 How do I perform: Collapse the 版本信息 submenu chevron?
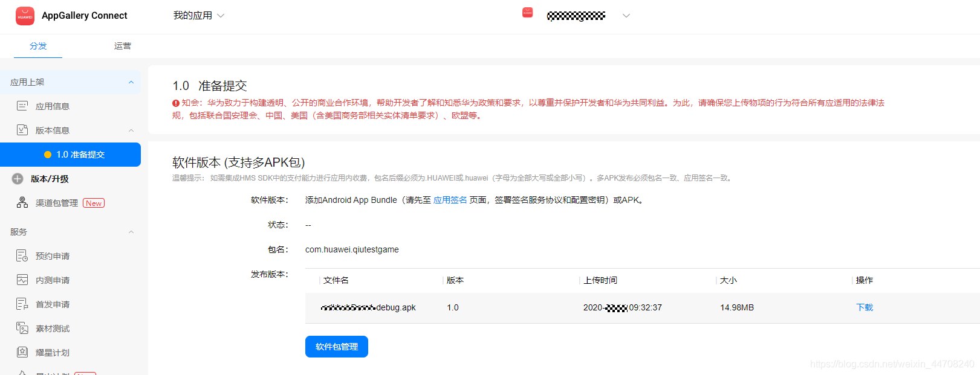(131, 130)
